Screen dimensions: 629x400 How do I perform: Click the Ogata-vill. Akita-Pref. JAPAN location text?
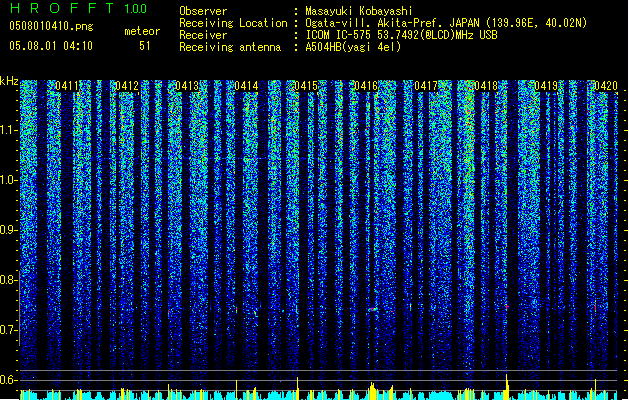point(446,23)
